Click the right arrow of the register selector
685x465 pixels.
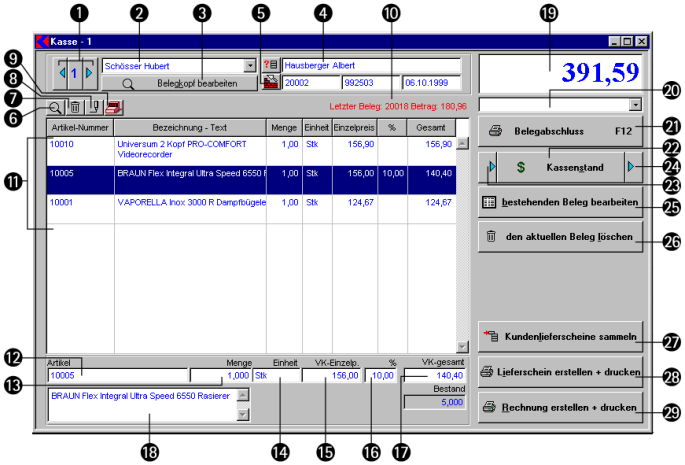click(88, 73)
